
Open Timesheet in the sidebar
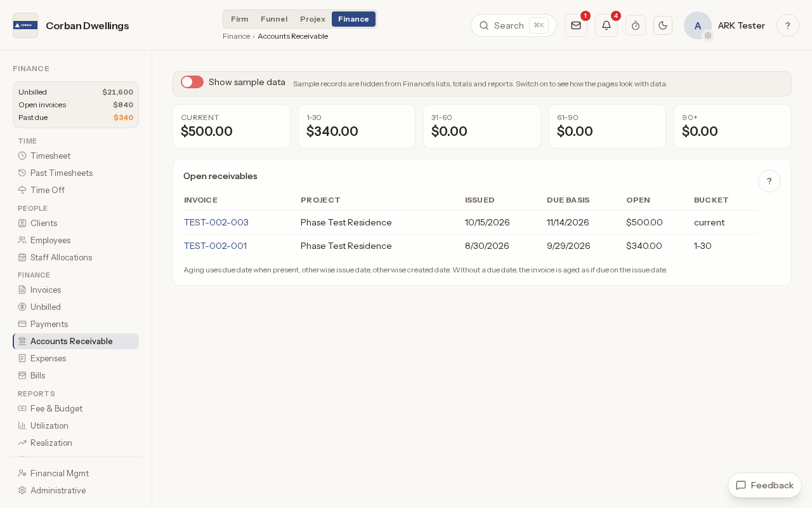click(75, 156)
